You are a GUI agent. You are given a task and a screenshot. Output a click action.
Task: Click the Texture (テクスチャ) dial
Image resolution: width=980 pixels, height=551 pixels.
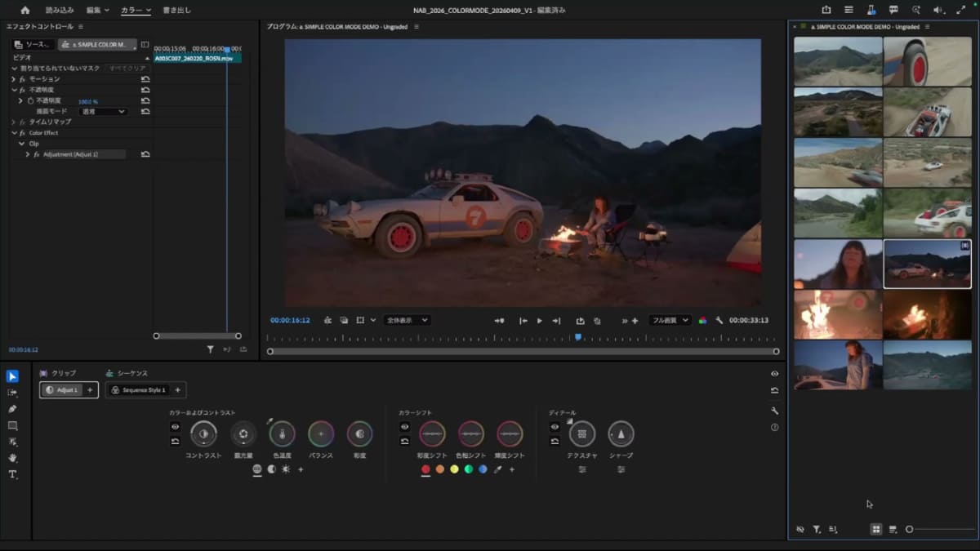tap(581, 434)
